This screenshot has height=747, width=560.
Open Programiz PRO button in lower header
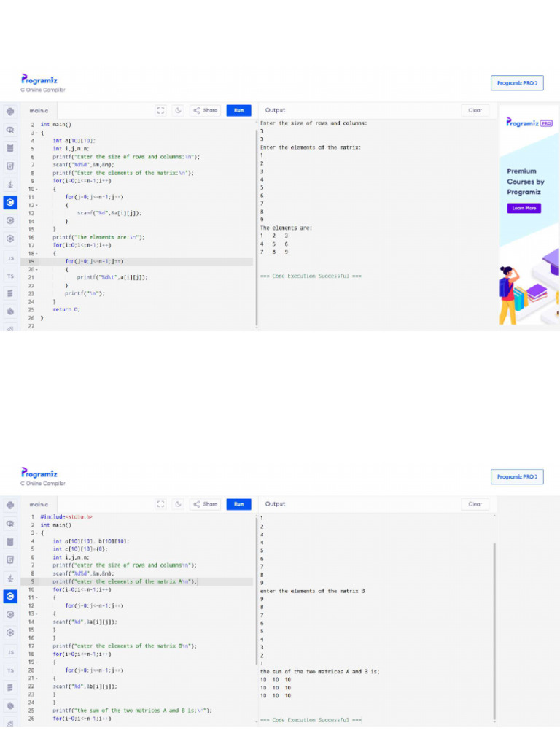tap(517, 476)
